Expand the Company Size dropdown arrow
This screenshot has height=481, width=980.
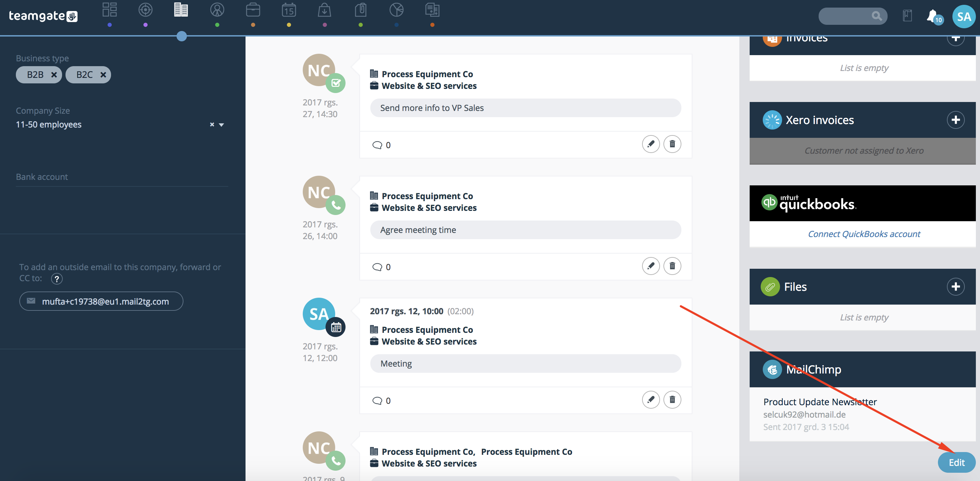[x=221, y=125]
